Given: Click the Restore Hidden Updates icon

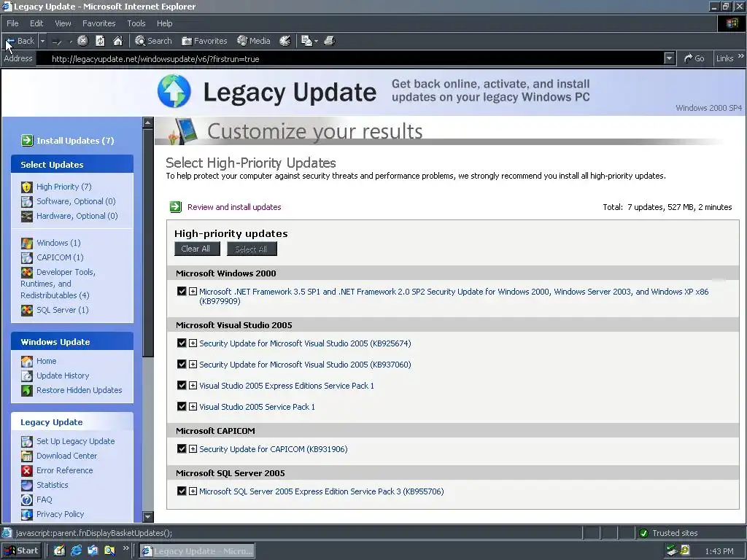Looking at the screenshot, I should [x=27, y=391].
